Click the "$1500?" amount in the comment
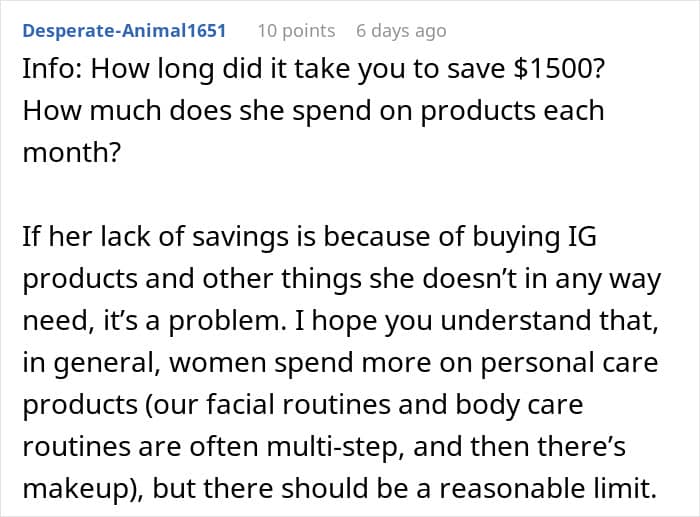The height and width of the screenshot is (517, 700). (x=559, y=69)
